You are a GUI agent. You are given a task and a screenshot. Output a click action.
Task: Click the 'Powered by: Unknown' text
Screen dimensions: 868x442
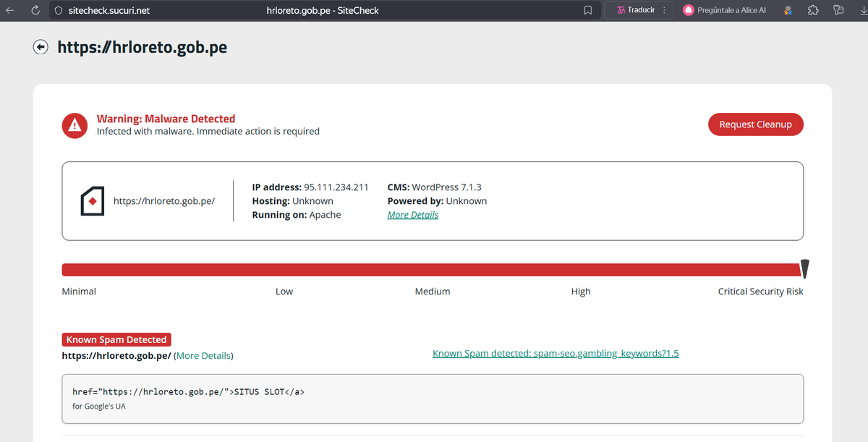438,201
